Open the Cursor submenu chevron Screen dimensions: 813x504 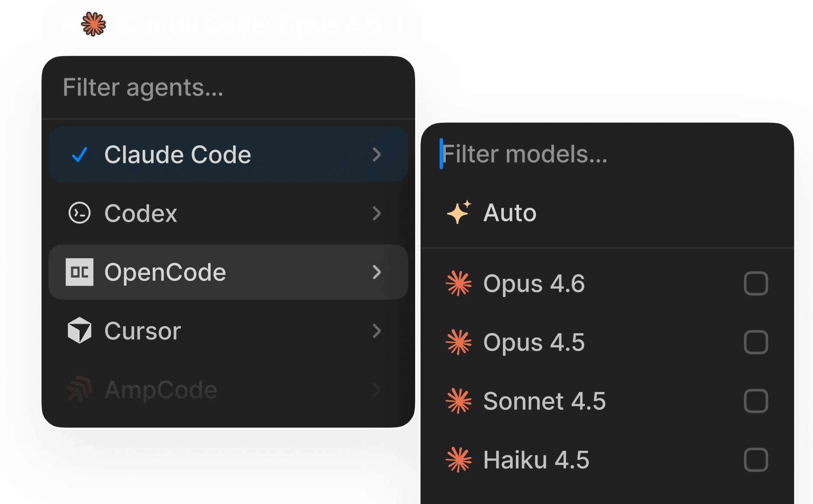(377, 331)
